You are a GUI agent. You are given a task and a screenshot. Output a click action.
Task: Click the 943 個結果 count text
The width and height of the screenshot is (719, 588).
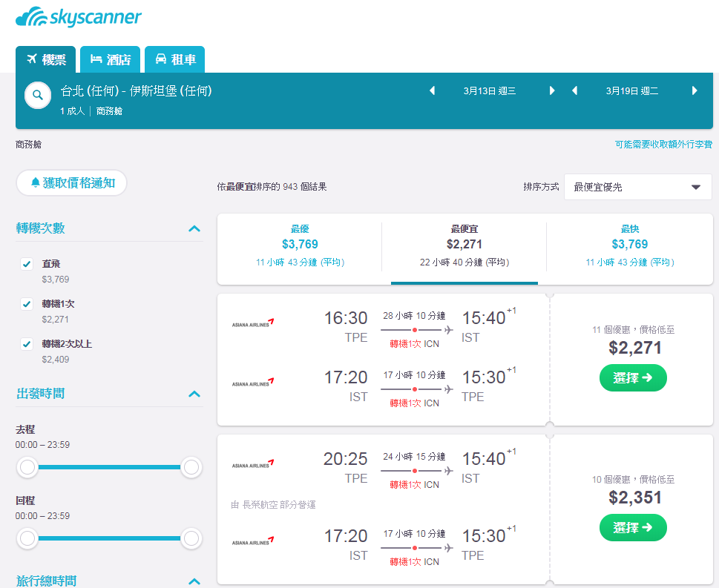click(304, 187)
